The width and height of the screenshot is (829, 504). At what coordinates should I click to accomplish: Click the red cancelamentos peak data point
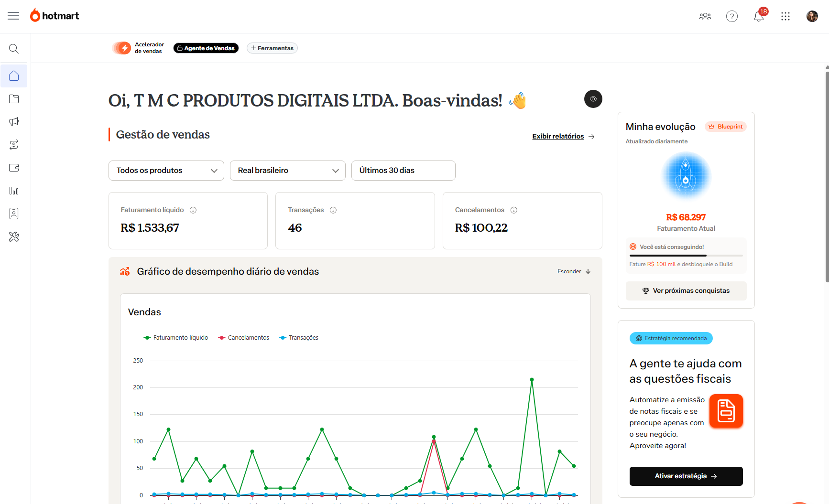pyautogui.click(x=434, y=441)
